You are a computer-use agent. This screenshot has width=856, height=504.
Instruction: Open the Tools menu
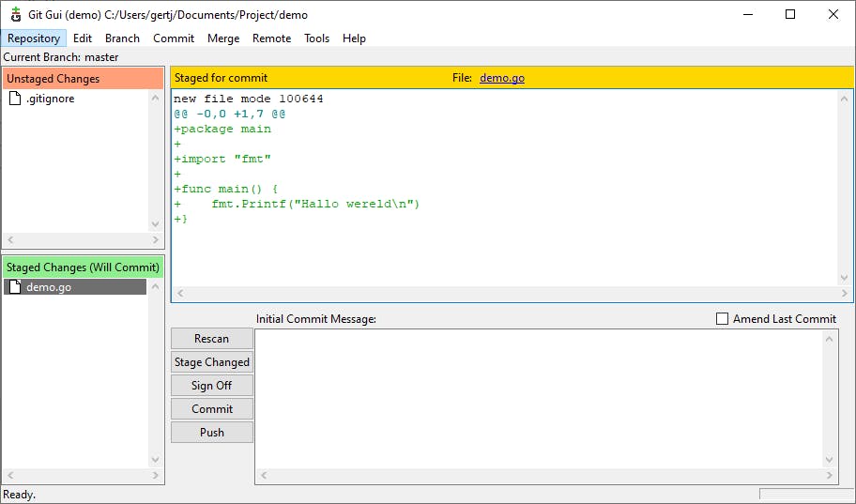pyautogui.click(x=316, y=38)
